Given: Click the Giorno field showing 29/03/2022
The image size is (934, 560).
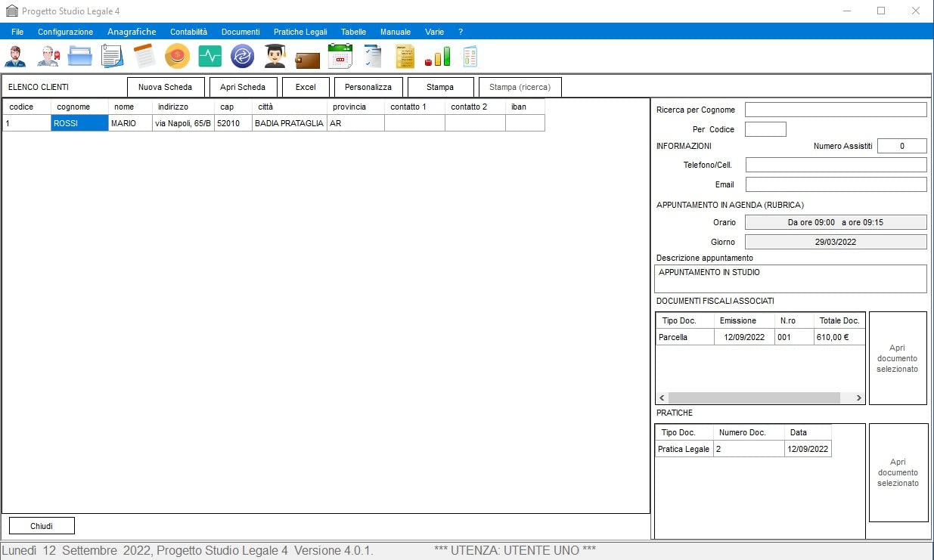Looking at the screenshot, I should [x=836, y=242].
